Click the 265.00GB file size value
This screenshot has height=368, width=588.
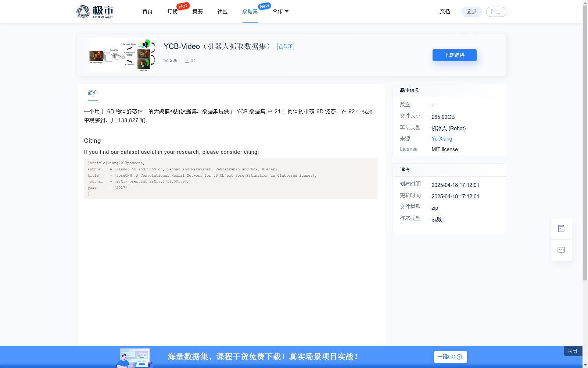(443, 117)
